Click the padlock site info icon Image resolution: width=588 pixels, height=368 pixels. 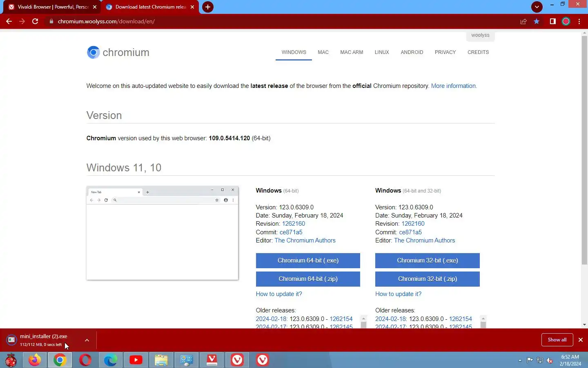click(51, 21)
